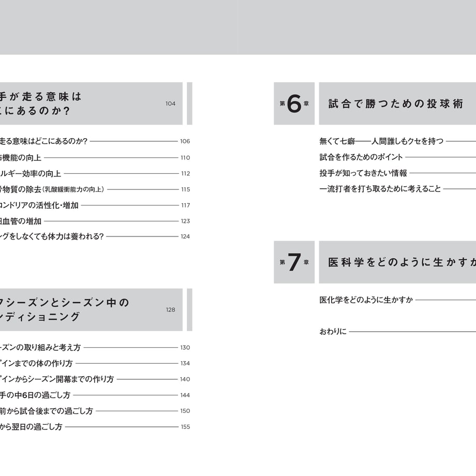The image size is (476, 476).
Task: Select 物質の除去(乳酸緩衝能力の向上) entry
Action: 95,189
